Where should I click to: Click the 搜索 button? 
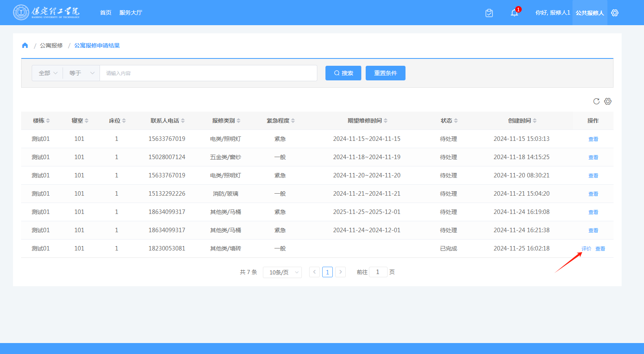tap(343, 73)
